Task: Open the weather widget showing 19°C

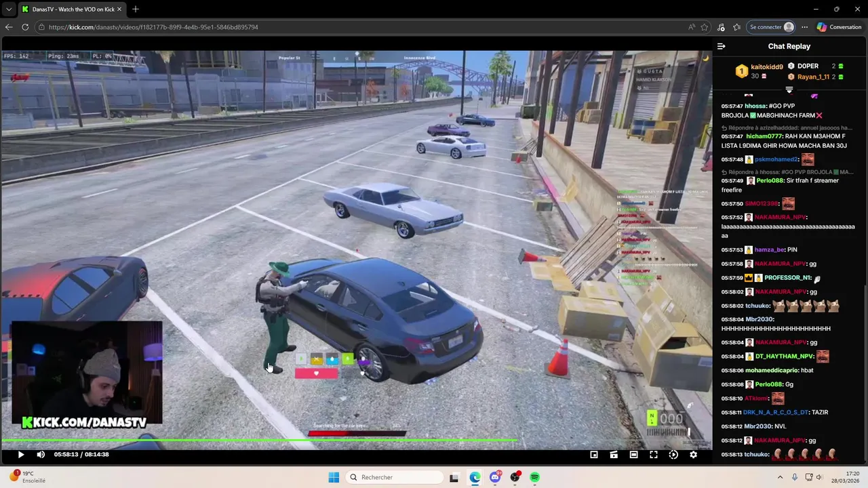Action: [x=27, y=477]
